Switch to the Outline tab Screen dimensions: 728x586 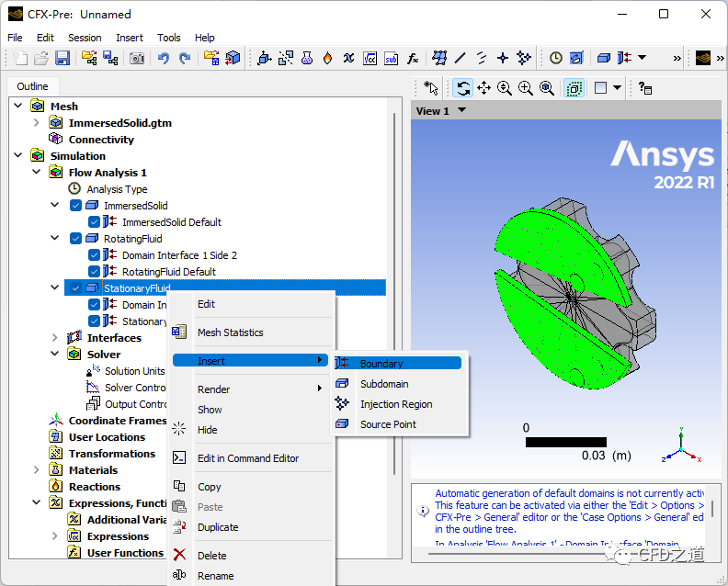[x=32, y=86]
